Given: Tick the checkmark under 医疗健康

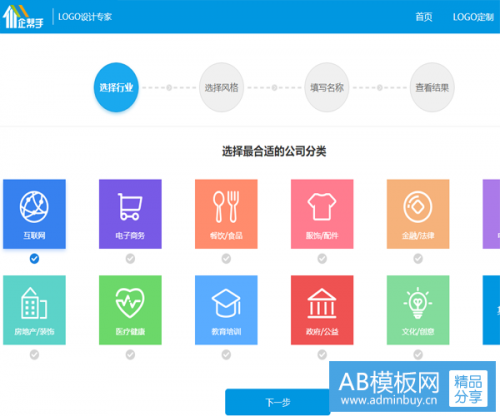Looking at the screenshot, I should click(130, 354).
